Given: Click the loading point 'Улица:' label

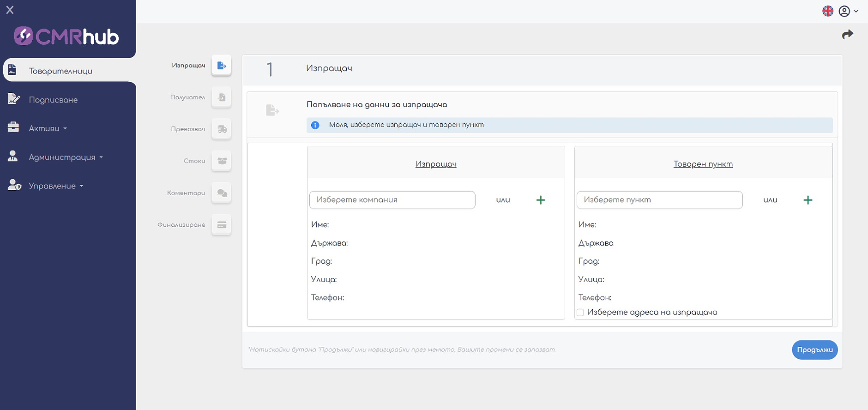Looking at the screenshot, I should [x=591, y=279].
